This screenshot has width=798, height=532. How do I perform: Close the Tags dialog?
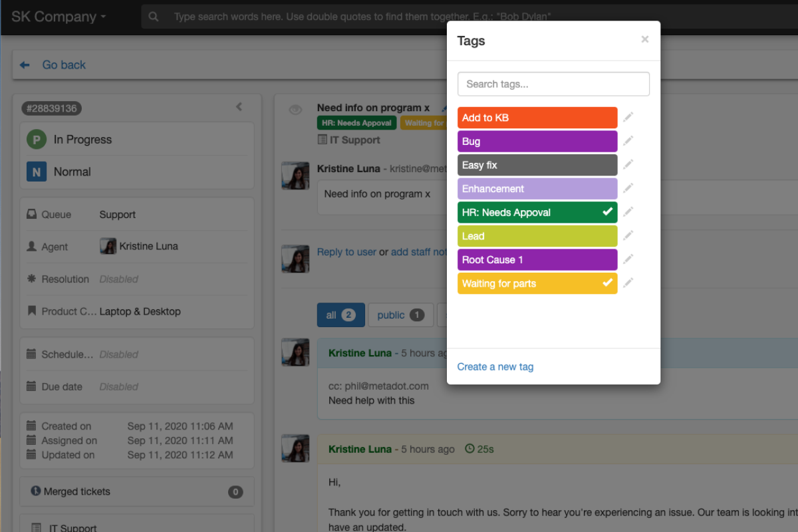(x=644, y=40)
